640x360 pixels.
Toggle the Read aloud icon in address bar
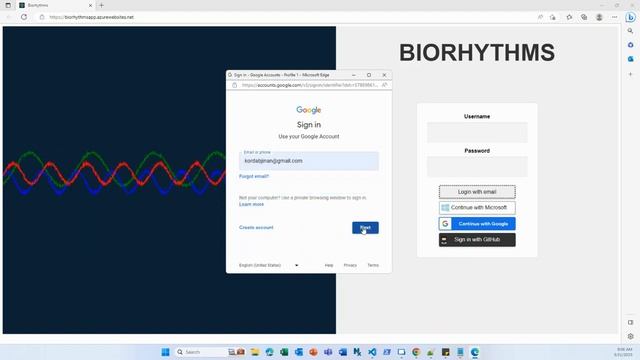pos(540,17)
